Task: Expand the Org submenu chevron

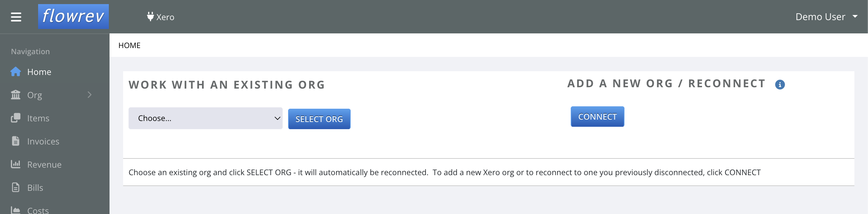Action: [89, 95]
